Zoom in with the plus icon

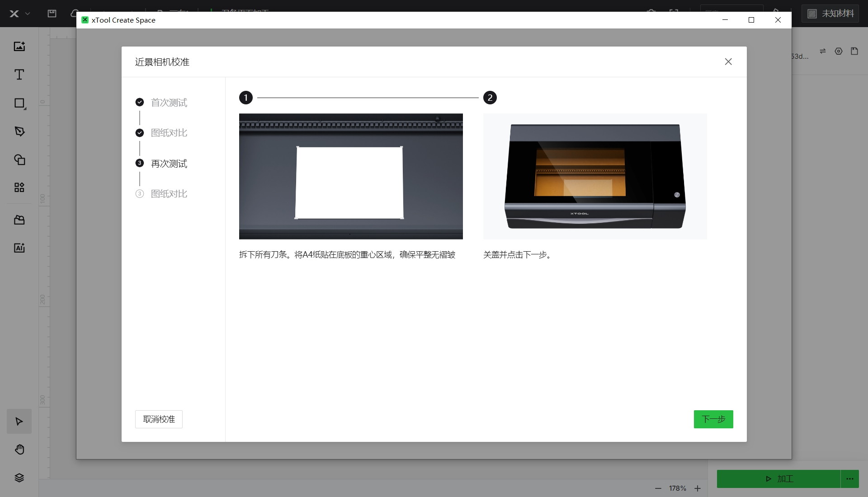(698, 488)
